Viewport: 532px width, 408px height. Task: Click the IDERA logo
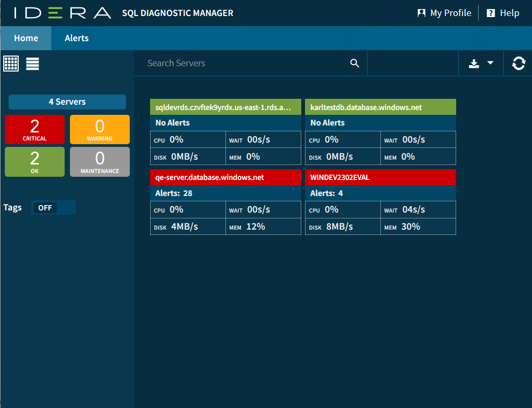(63, 13)
